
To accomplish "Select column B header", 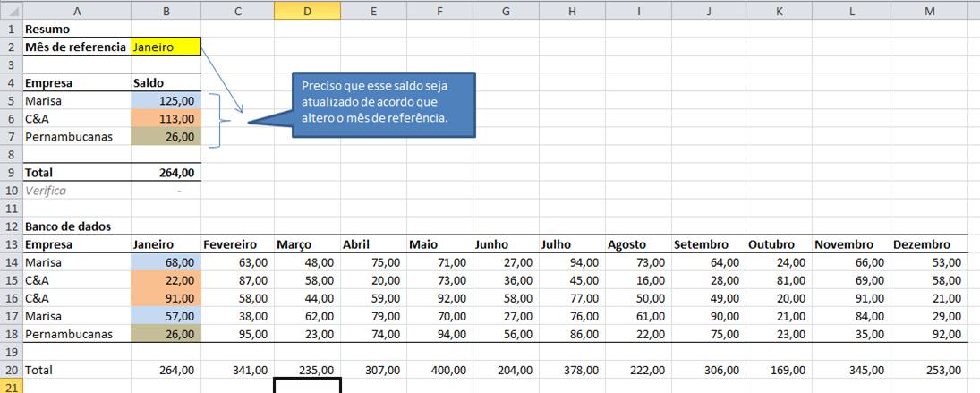I will coord(166,10).
